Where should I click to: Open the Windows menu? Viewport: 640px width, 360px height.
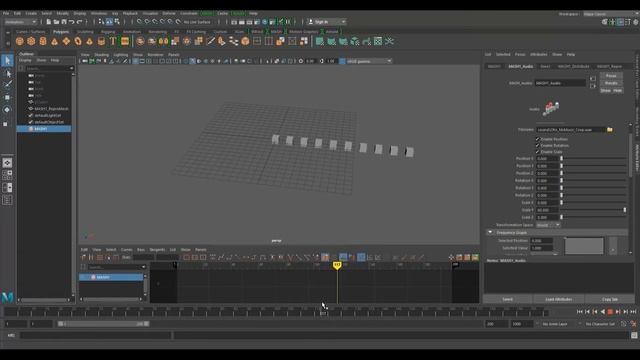(99, 13)
